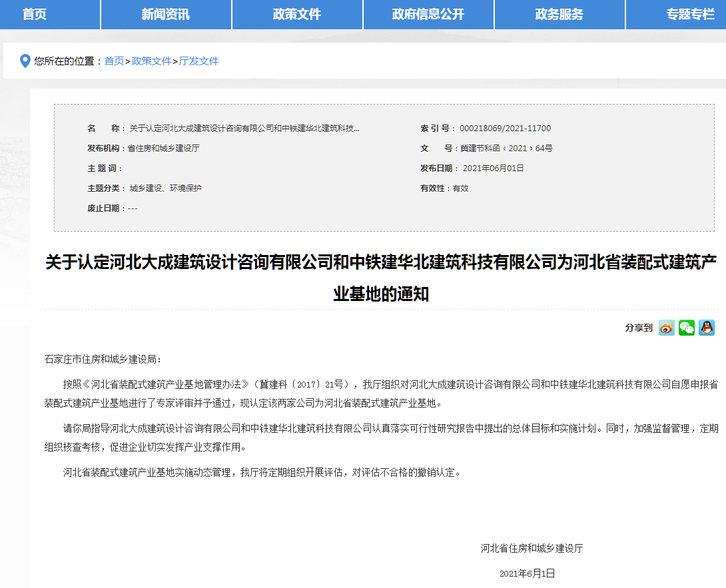726x588 pixels.
Task: Click the blue location pin icon
Action: [x=25, y=61]
